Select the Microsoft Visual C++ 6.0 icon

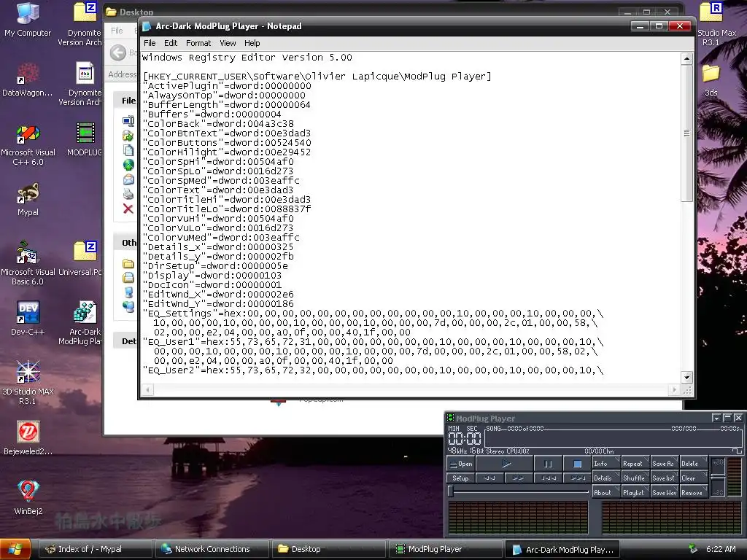28,144
